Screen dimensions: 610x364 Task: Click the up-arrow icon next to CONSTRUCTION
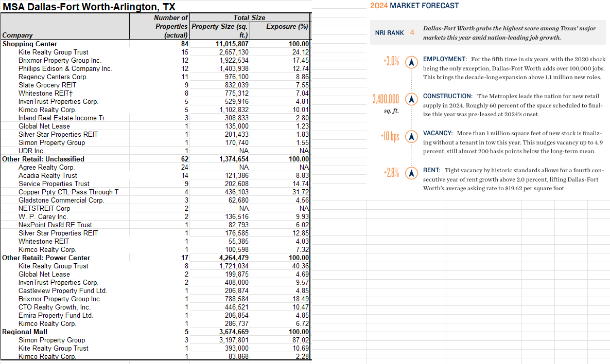coord(411,98)
